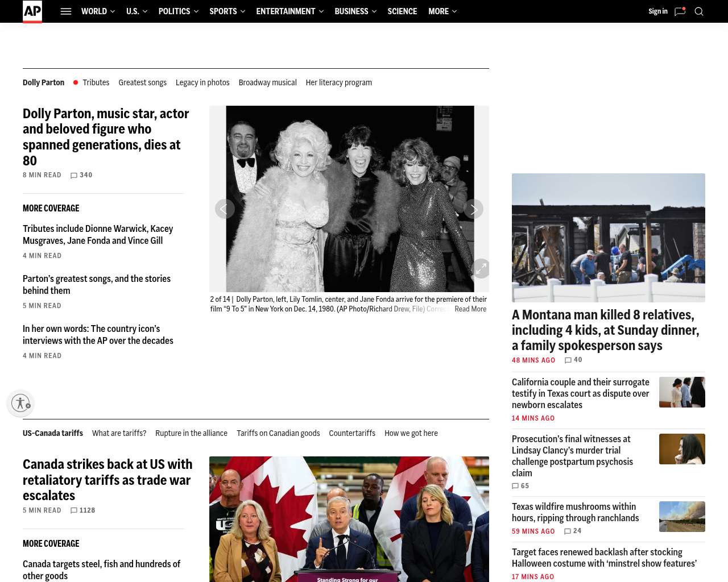Open In her own words interviews article

[x=98, y=335]
